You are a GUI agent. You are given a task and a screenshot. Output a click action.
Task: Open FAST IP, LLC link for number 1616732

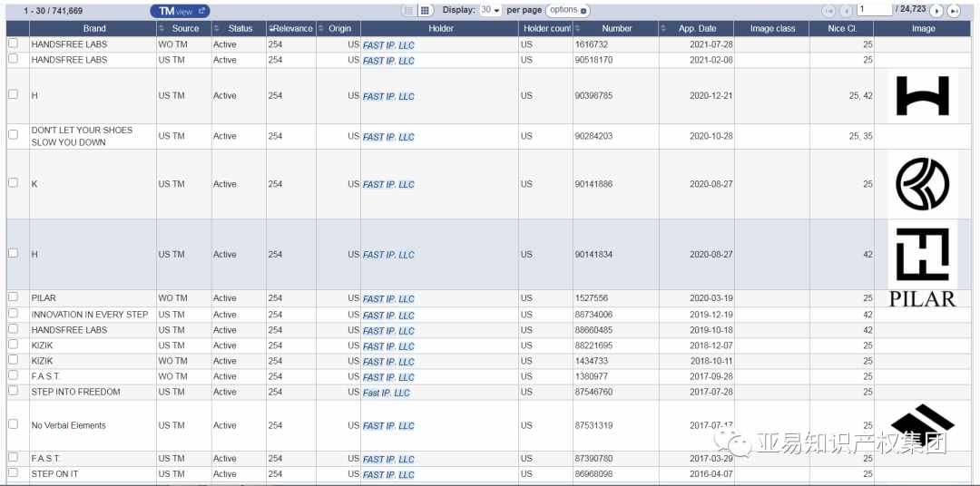(388, 45)
